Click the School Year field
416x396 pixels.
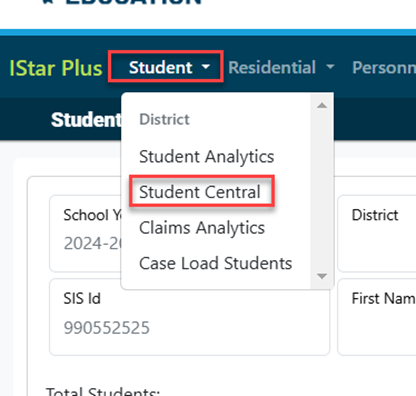86,234
